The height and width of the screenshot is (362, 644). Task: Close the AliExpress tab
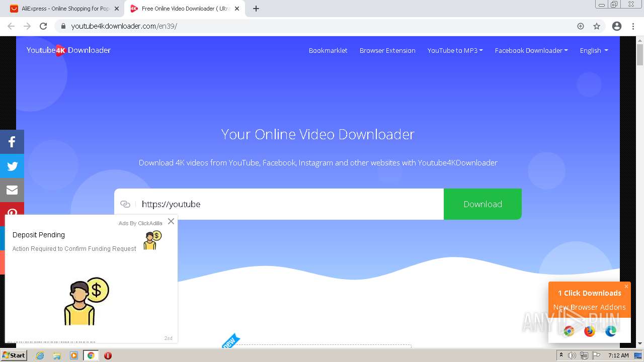click(117, 9)
